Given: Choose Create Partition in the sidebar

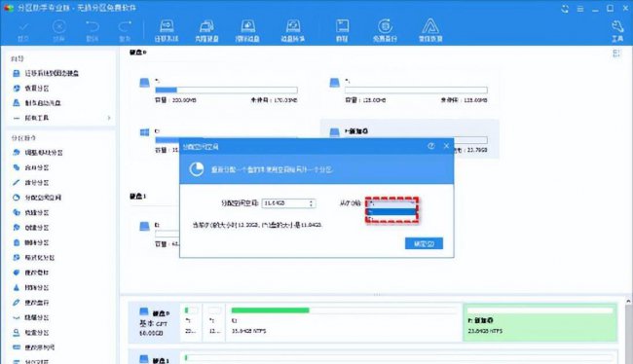Looking at the screenshot, I should pyautogui.click(x=31, y=227).
